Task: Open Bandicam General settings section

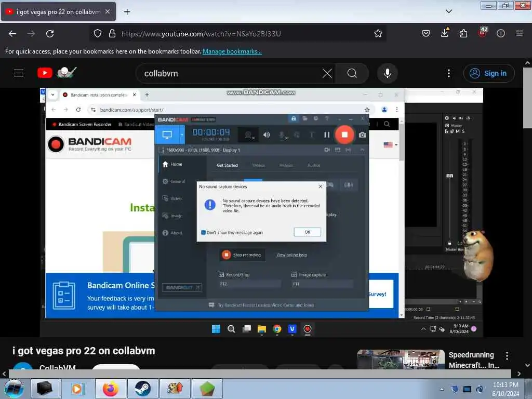Action: point(174,181)
